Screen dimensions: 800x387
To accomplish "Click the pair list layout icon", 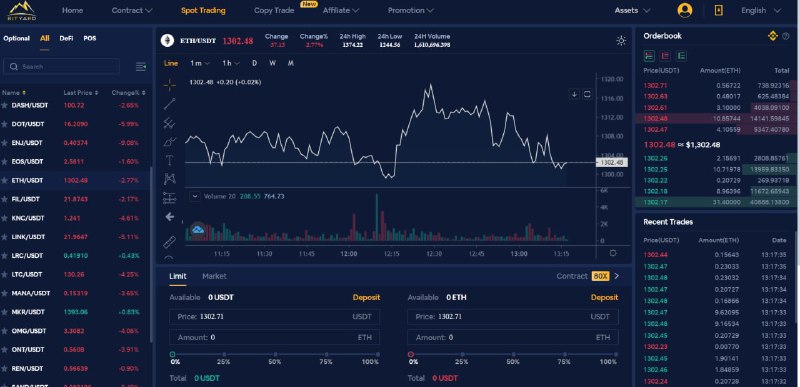I will point(141,67).
